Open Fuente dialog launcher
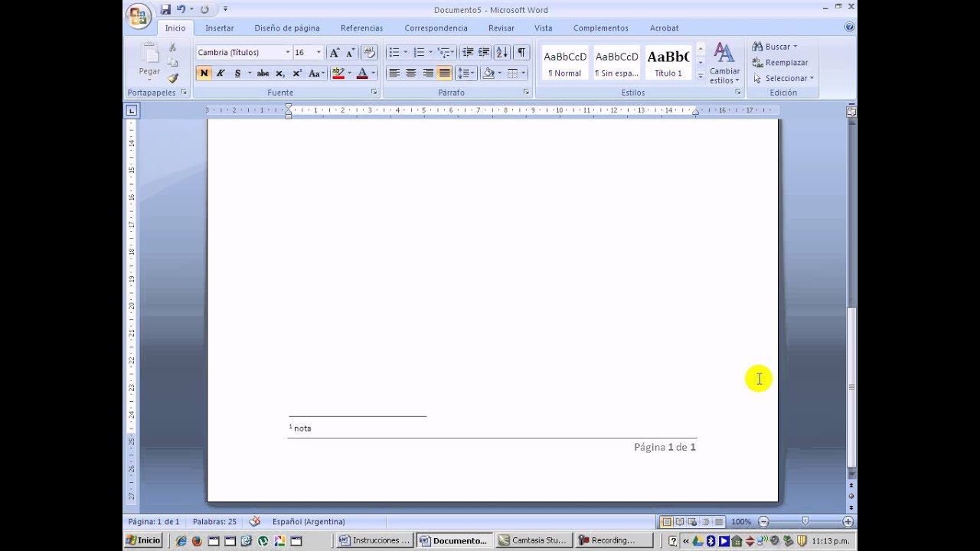Image resolution: width=980 pixels, height=551 pixels. click(x=374, y=93)
